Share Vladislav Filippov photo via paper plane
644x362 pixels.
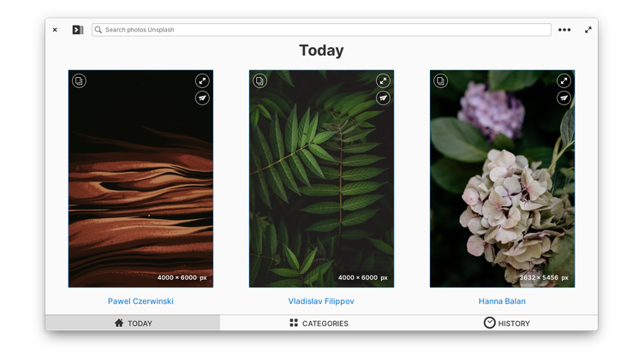[383, 98]
